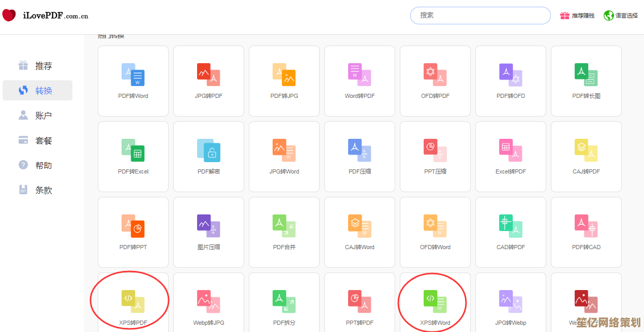Open the PDF解密 unlock tool
This screenshot has height=332, width=644.
208,156
